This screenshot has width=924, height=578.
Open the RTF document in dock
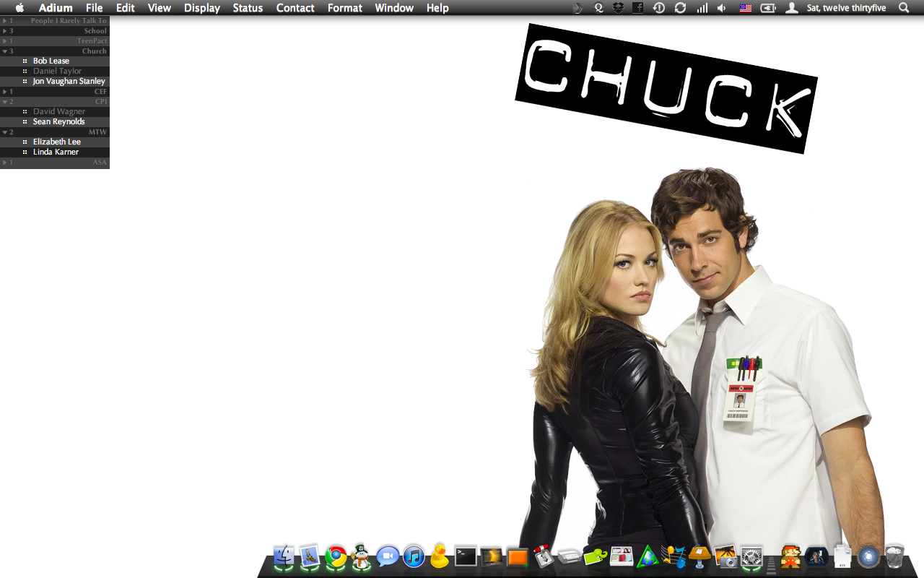pyautogui.click(x=842, y=556)
